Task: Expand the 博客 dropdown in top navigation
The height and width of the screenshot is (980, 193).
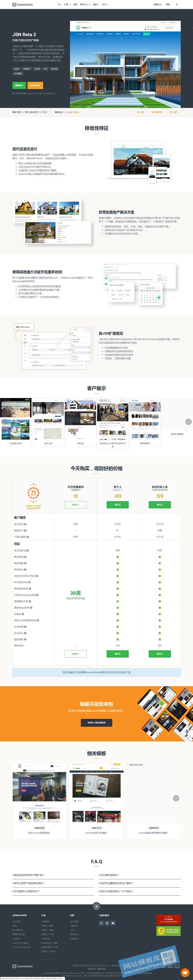Action: pos(96,4)
